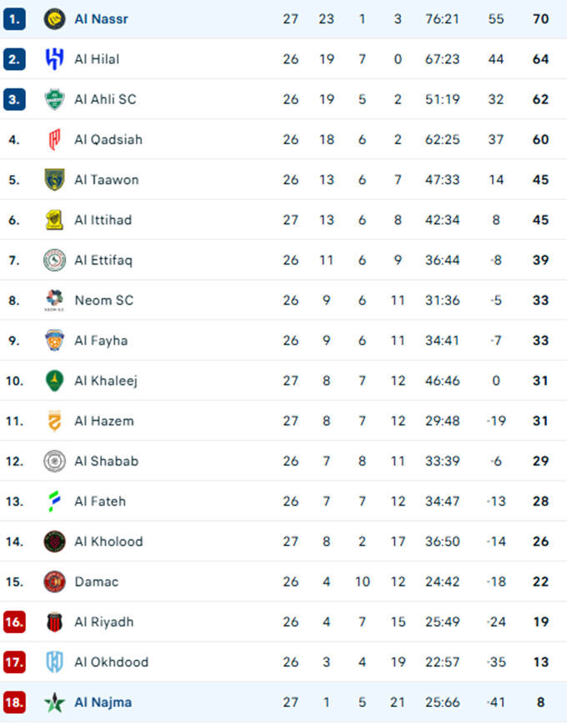Click the Neom SC club logo
This screenshot has width=567, height=728.
point(54,300)
